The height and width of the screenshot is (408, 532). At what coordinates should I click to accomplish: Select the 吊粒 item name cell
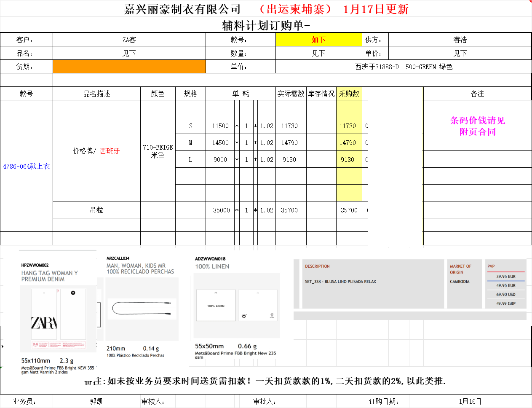click(x=96, y=210)
